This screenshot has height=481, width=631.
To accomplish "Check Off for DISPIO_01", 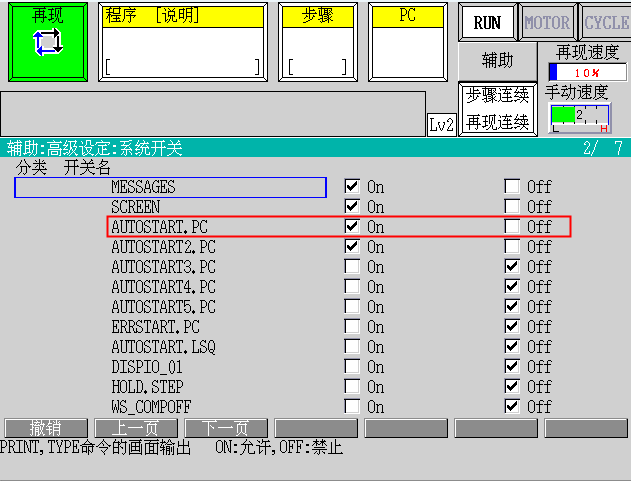I will (512, 366).
